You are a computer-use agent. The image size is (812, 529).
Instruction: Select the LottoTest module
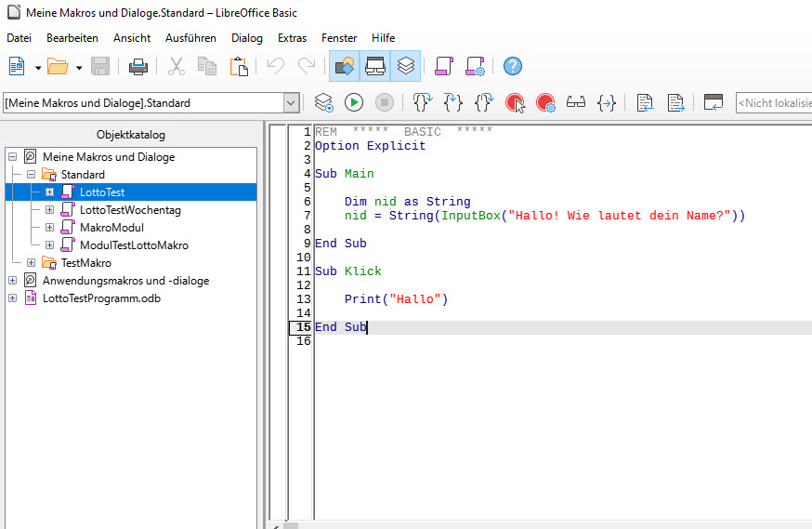point(102,192)
